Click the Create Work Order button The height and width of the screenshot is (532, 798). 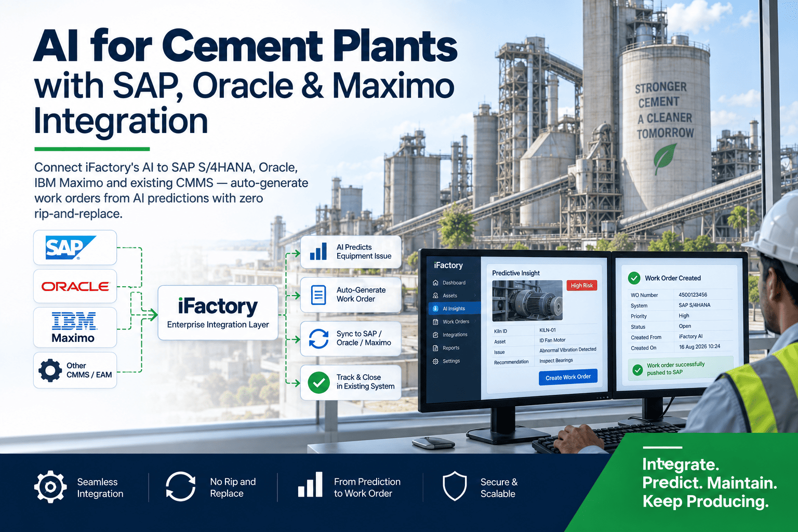click(x=568, y=377)
